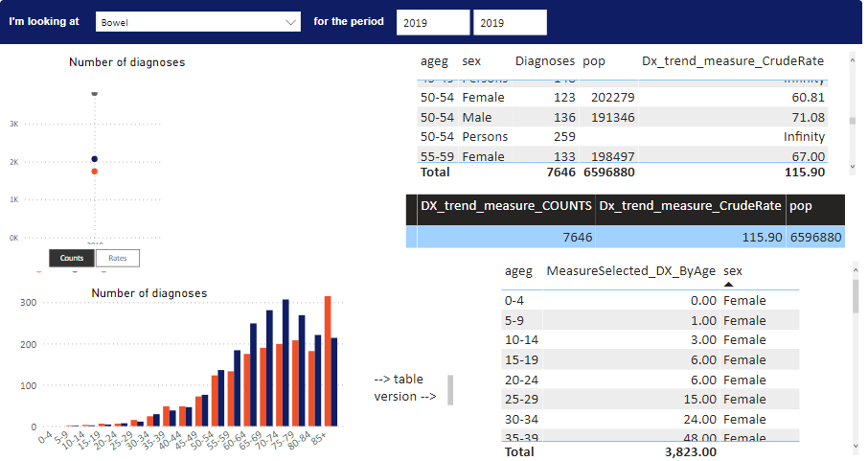Click the tallest dark blue bar for 75-79
The height and width of the screenshot is (461, 868).
[286, 363]
